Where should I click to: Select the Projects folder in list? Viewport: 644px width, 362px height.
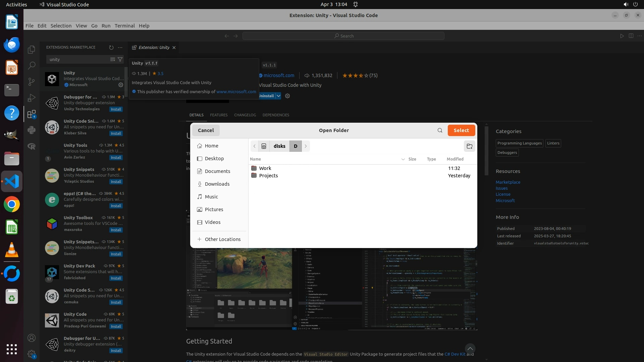pos(268,176)
